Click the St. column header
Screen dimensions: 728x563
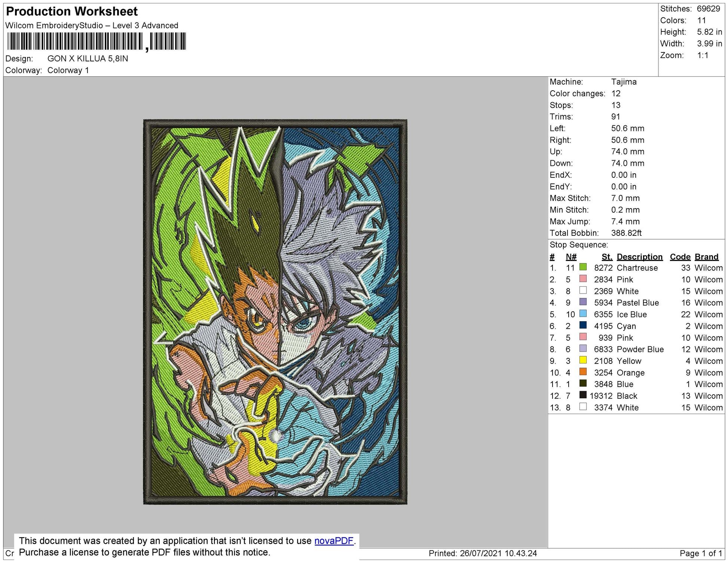607,257
